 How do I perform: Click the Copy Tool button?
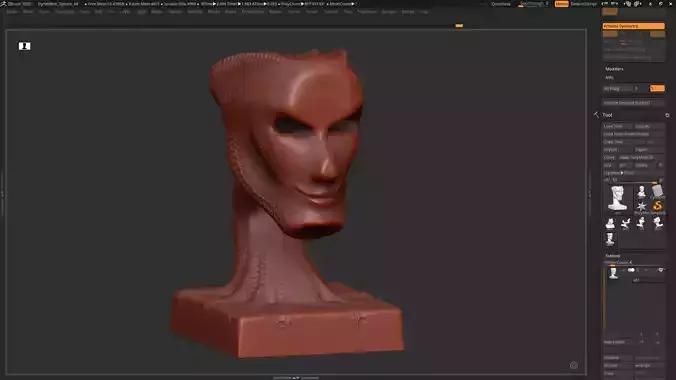(617, 142)
